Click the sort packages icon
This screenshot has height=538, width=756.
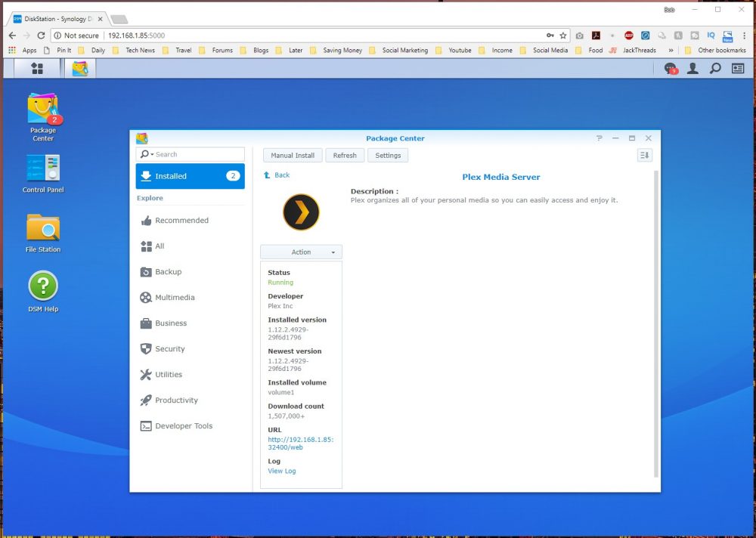click(x=645, y=155)
